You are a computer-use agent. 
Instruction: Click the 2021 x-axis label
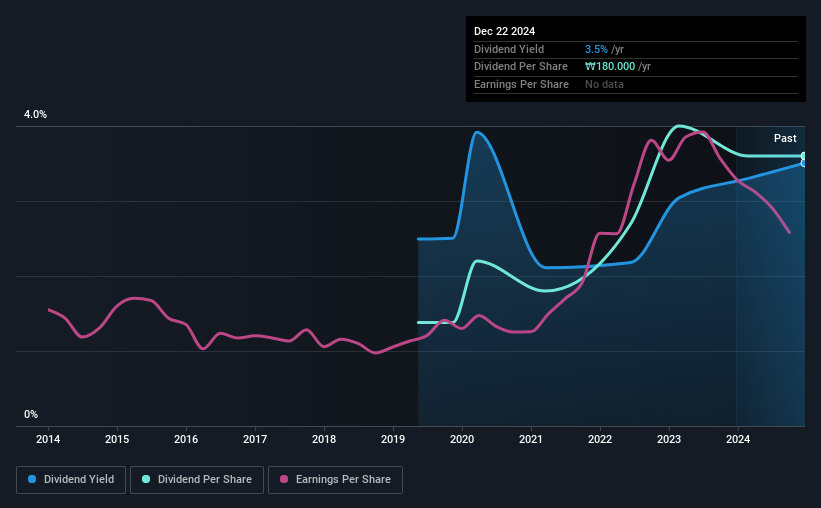[531, 439]
